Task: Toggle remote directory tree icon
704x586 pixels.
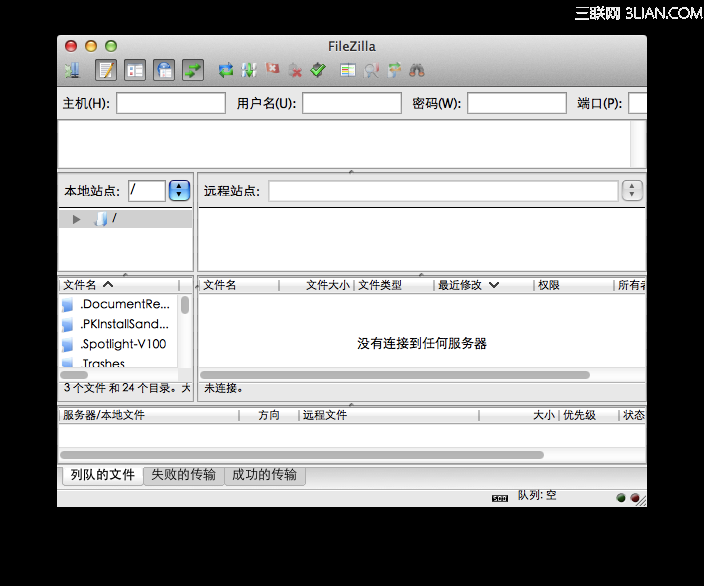Action: [164, 70]
